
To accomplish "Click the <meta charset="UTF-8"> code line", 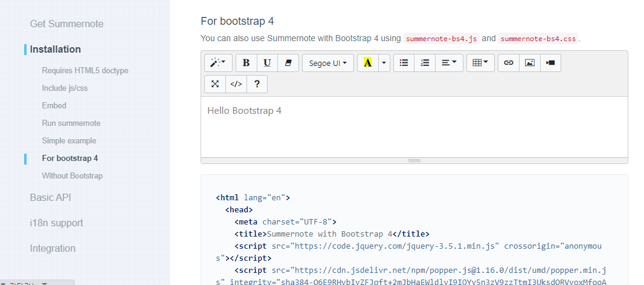I will [285, 221].
